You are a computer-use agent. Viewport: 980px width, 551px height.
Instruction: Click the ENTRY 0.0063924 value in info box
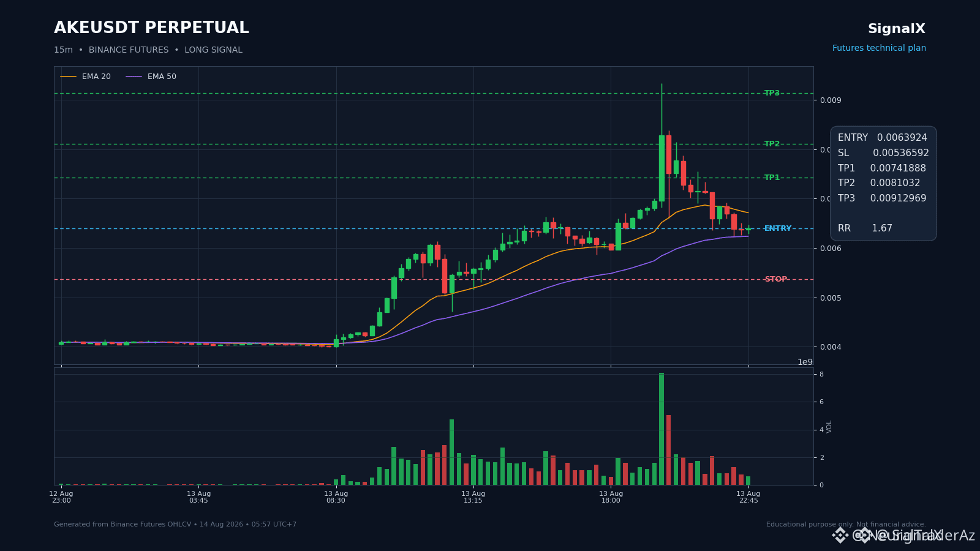tap(883, 138)
